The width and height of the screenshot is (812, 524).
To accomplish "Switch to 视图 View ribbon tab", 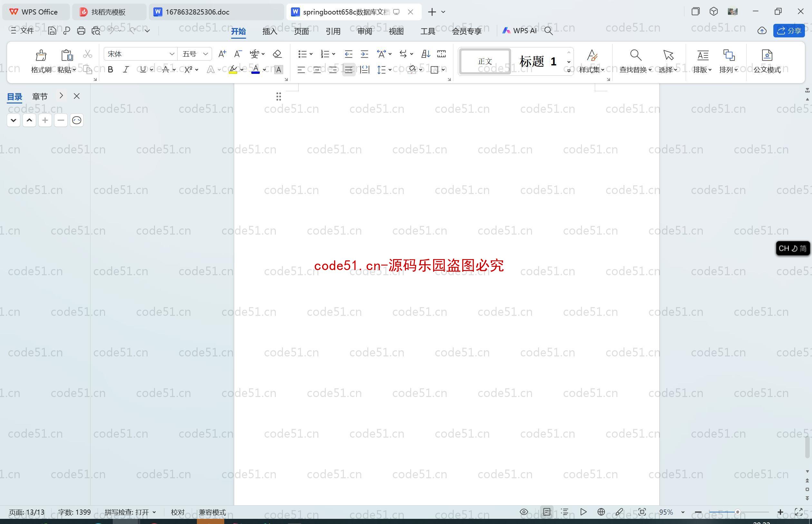I will [396, 30].
